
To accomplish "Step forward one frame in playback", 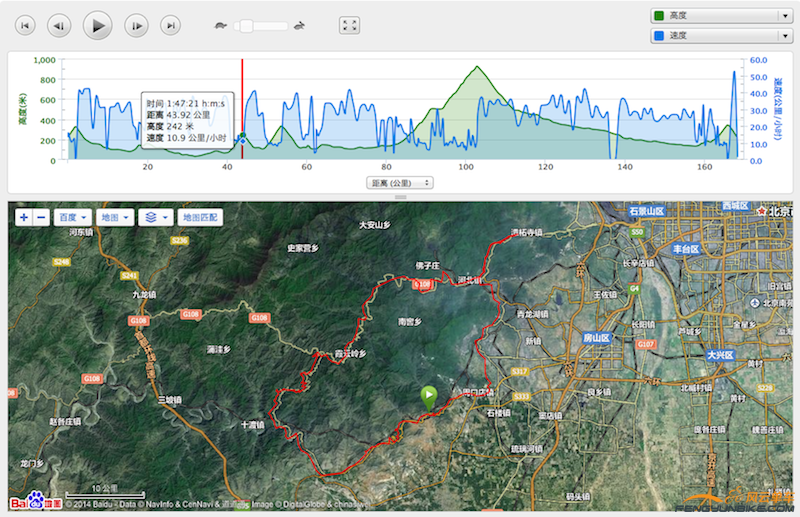I will tap(136, 26).
